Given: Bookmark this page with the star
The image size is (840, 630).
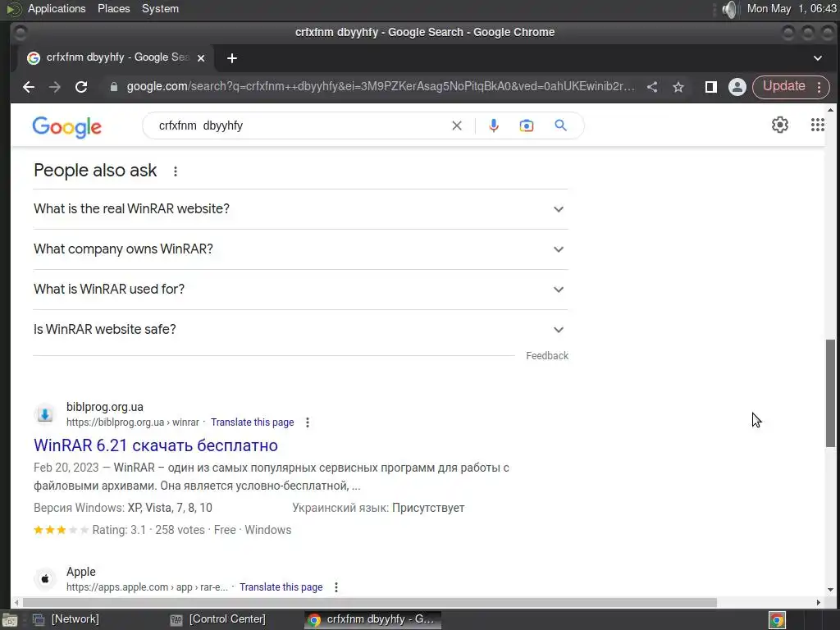Looking at the screenshot, I should (678, 87).
